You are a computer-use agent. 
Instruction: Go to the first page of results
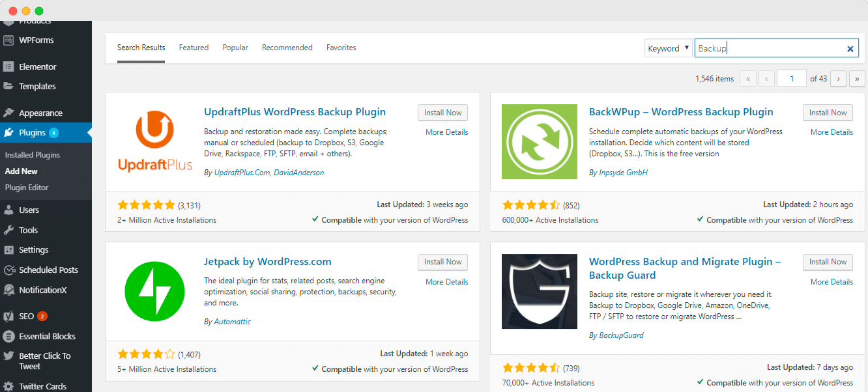click(x=748, y=79)
